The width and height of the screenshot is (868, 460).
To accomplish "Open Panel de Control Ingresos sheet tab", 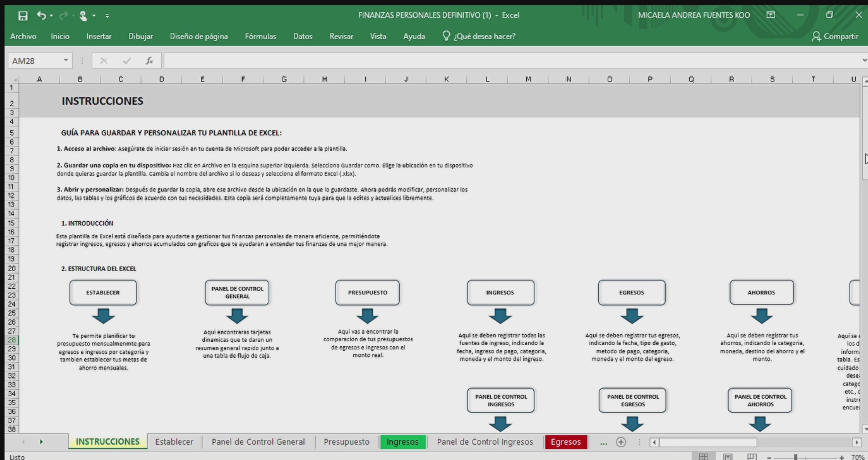I will click(485, 442).
